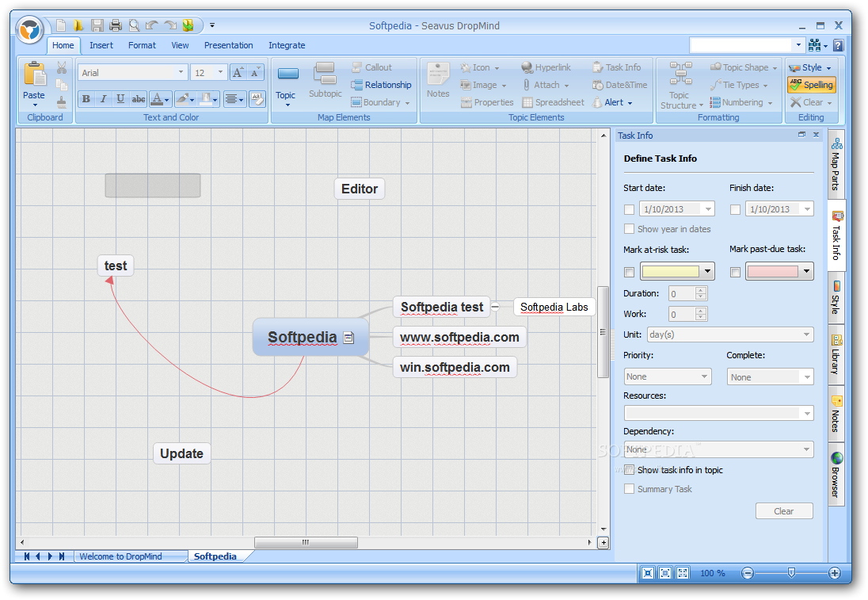Open the Resources dropdown

[x=806, y=413]
